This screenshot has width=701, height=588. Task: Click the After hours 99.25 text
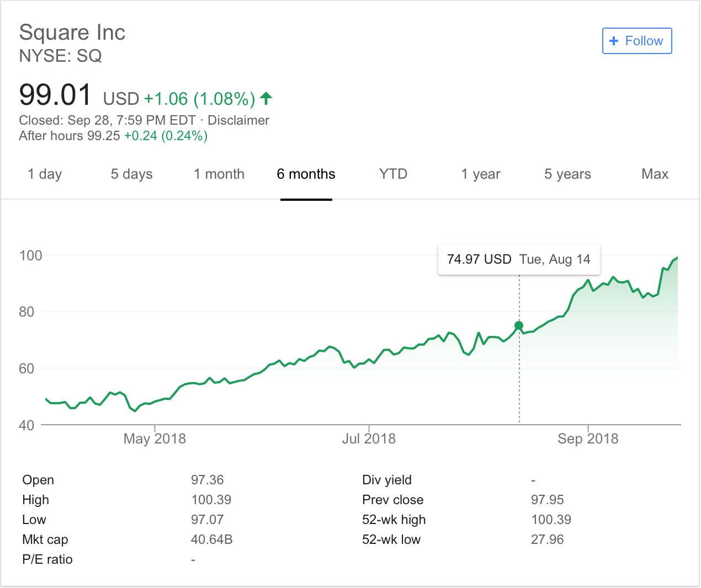(69, 136)
